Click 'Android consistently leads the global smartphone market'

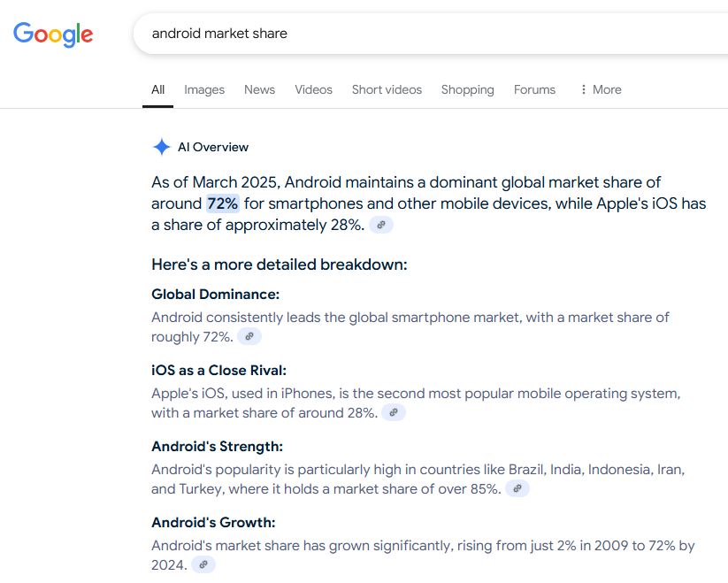[x=333, y=318]
